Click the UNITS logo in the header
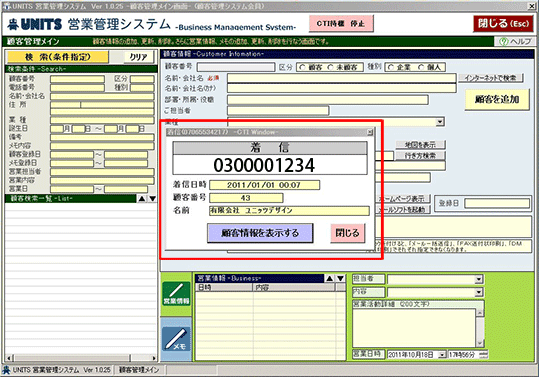 pyautogui.click(x=34, y=24)
